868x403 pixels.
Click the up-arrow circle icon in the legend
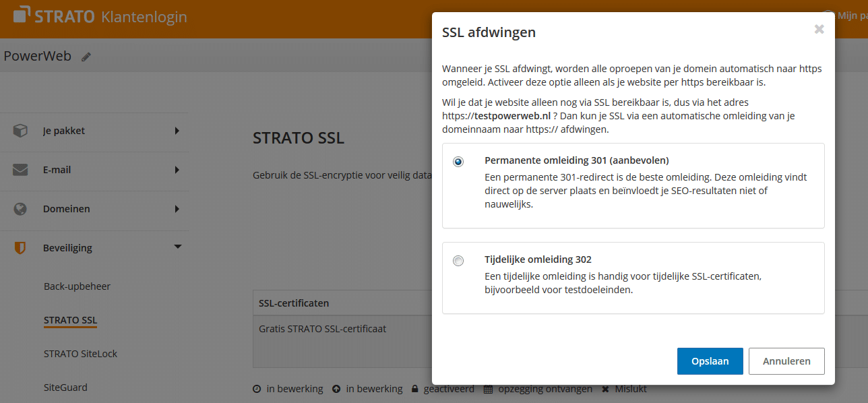coord(336,389)
